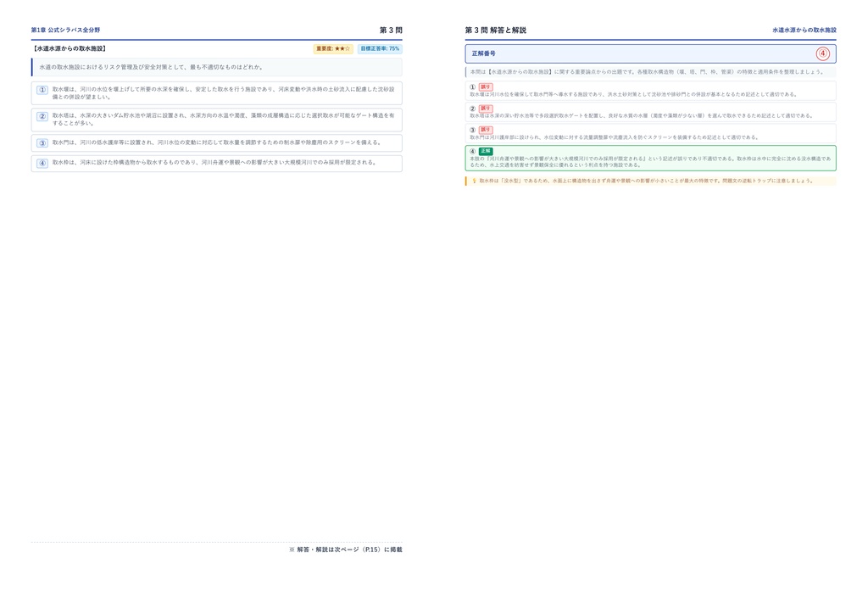
Task: Click the 第 3 問 解答と解説 heading
Action: click(495, 31)
